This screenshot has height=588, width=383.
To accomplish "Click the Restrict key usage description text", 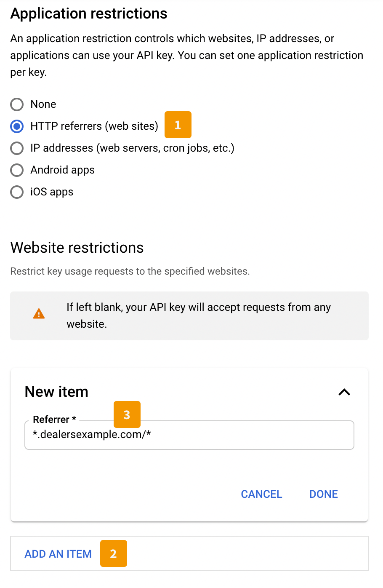I will (130, 271).
